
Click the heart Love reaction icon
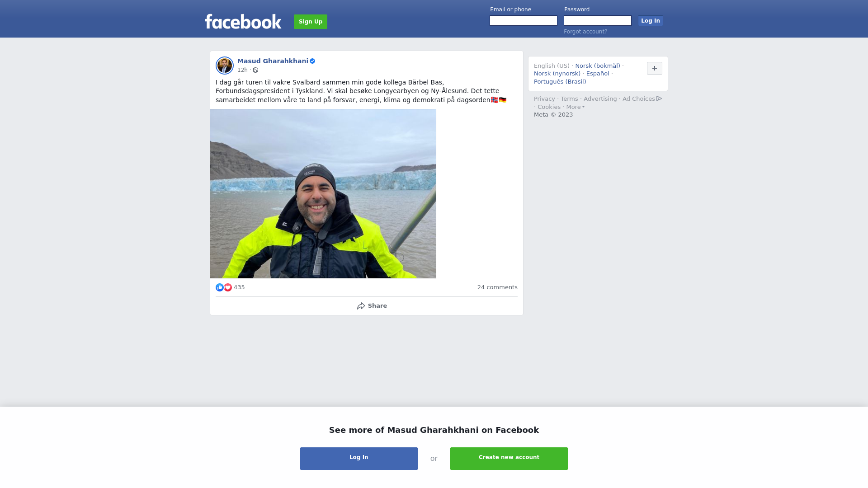click(x=228, y=287)
